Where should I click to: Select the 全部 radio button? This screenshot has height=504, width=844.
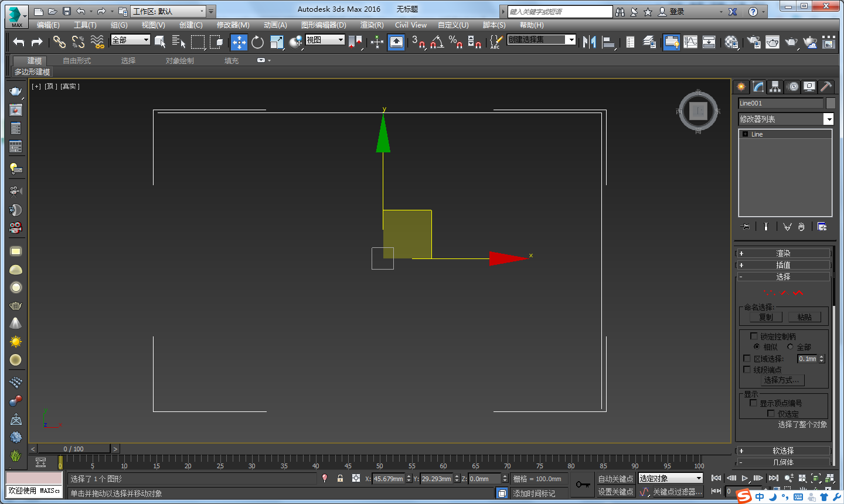coord(789,346)
